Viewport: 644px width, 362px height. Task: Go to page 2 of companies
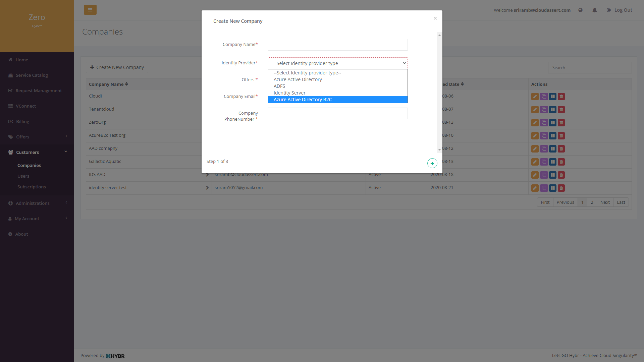pyautogui.click(x=592, y=202)
